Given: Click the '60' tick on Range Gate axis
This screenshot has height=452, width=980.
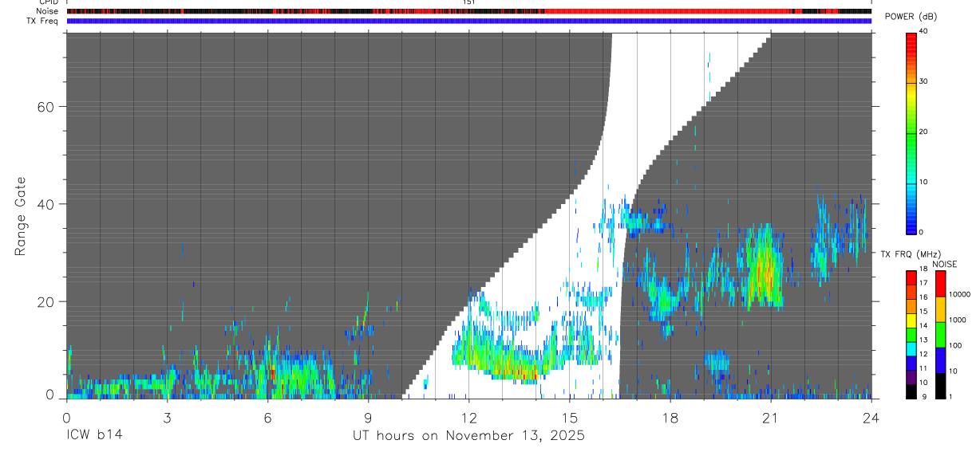Looking at the screenshot, I should coord(48,107).
